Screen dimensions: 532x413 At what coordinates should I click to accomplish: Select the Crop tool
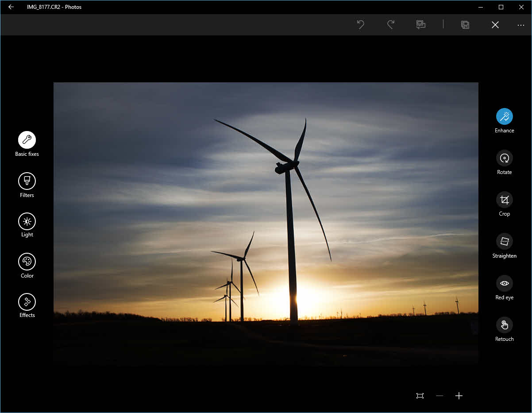pos(504,200)
